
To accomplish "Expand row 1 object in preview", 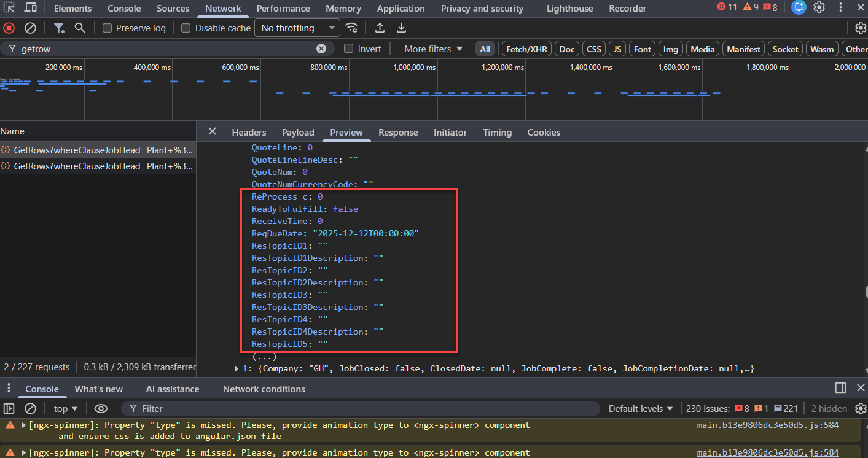I will [237, 368].
